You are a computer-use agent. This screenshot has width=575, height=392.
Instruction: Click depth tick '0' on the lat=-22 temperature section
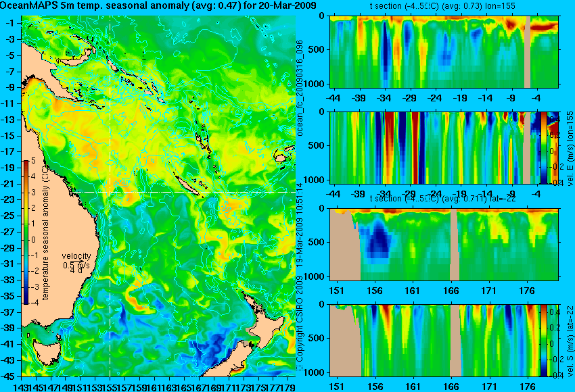tap(322, 208)
